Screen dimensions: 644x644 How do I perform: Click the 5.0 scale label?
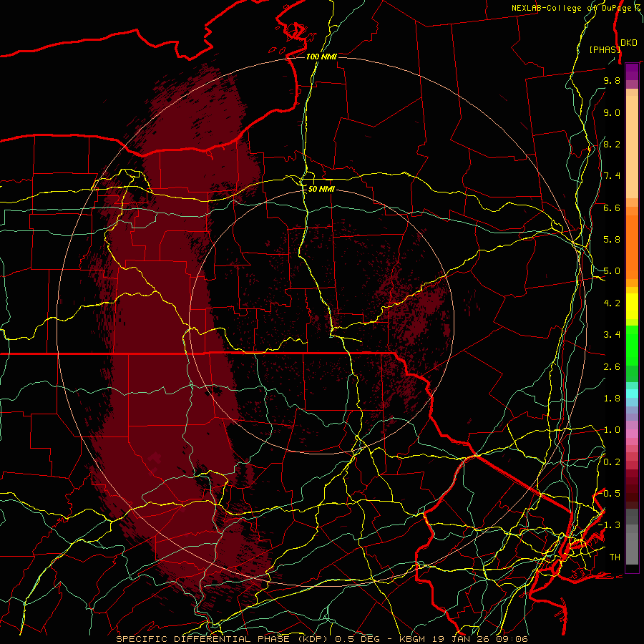click(x=612, y=271)
